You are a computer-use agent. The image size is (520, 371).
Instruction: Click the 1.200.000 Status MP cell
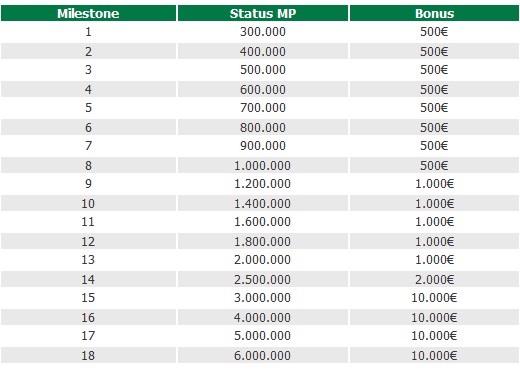point(263,184)
